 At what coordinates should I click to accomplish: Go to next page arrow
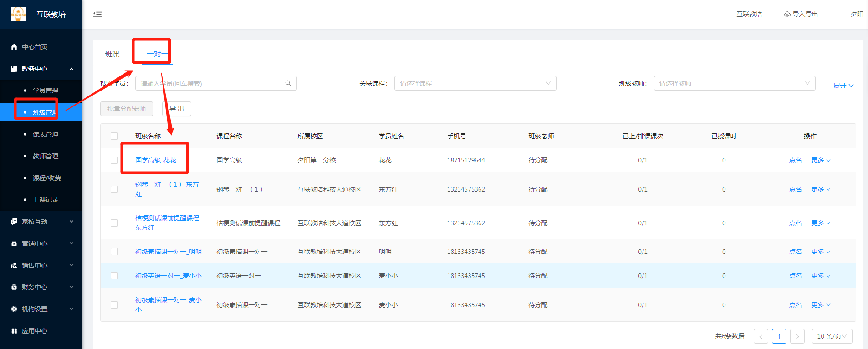pos(797,336)
